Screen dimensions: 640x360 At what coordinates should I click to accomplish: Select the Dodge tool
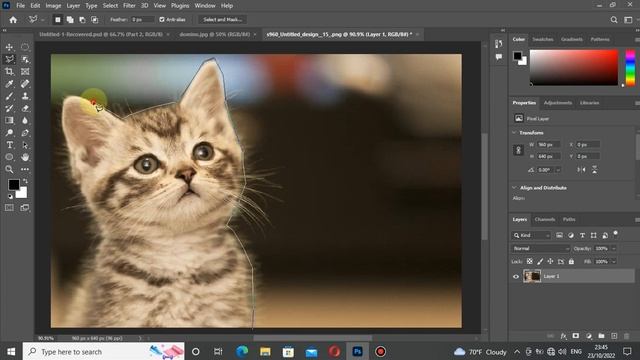pos(9,133)
